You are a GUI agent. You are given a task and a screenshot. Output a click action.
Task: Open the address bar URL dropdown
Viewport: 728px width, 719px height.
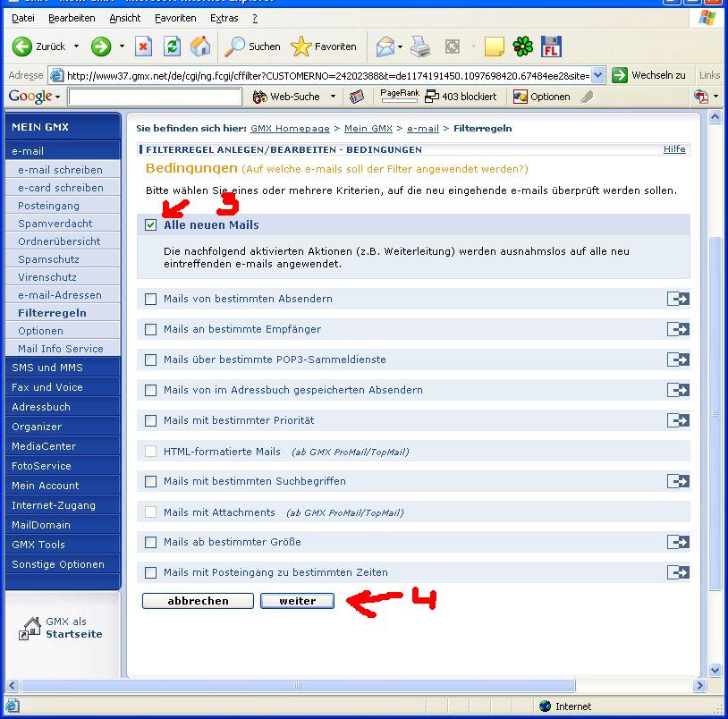click(x=598, y=75)
